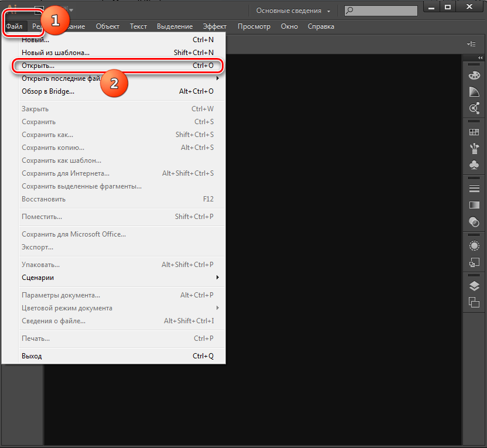Open the Gradient panel
The image size is (487, 448).
tap(474, 206)
